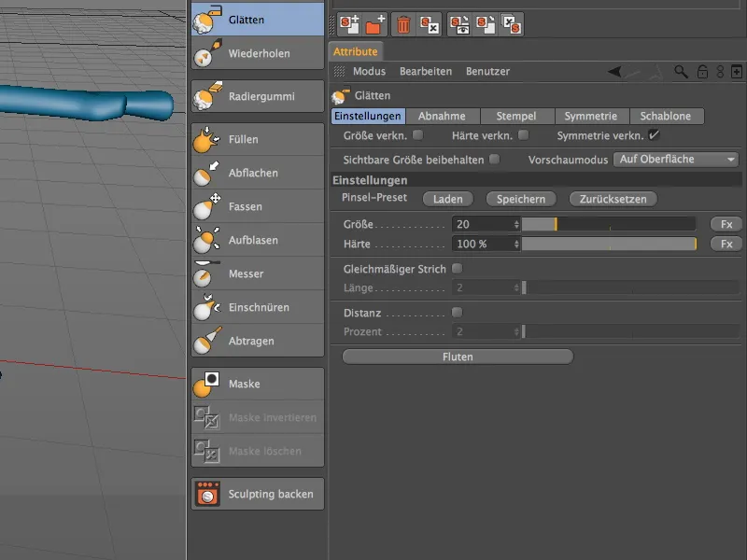The height and width of the screenshot is (560, 747).
Task: Pick the Abtragen scrape brush
Action: tap(258, 341)
